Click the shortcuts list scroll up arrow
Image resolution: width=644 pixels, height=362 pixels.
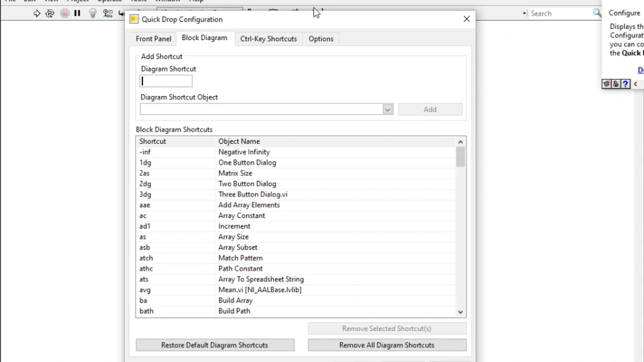pos(460,142)
